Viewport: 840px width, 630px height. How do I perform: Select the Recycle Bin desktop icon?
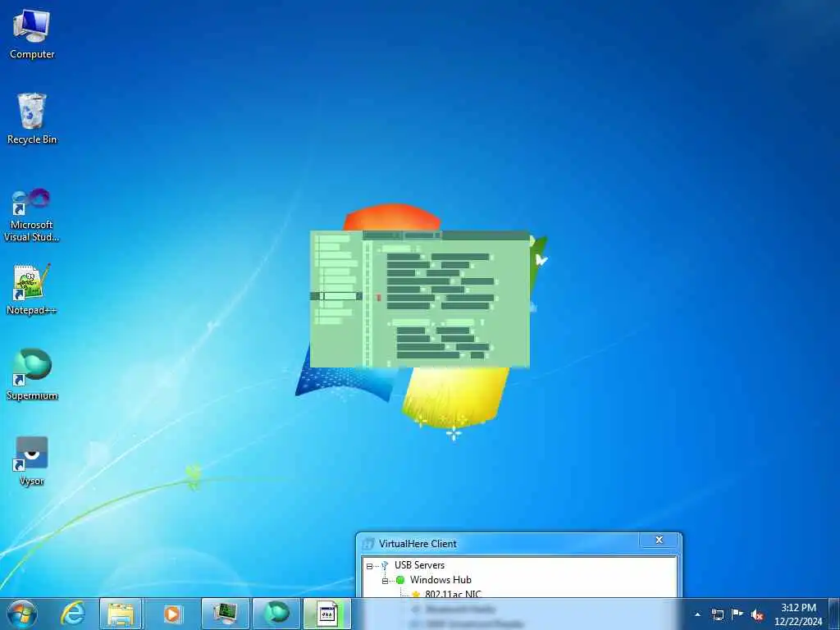click(32, 119)
